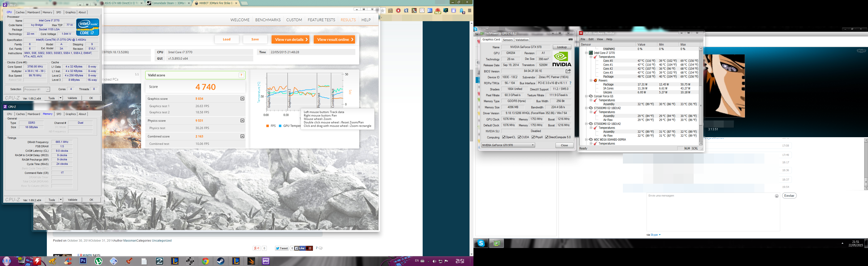868x266 pixels.
Task: Click the volume speaker icon in system tray
Action: tap(434, 261)
